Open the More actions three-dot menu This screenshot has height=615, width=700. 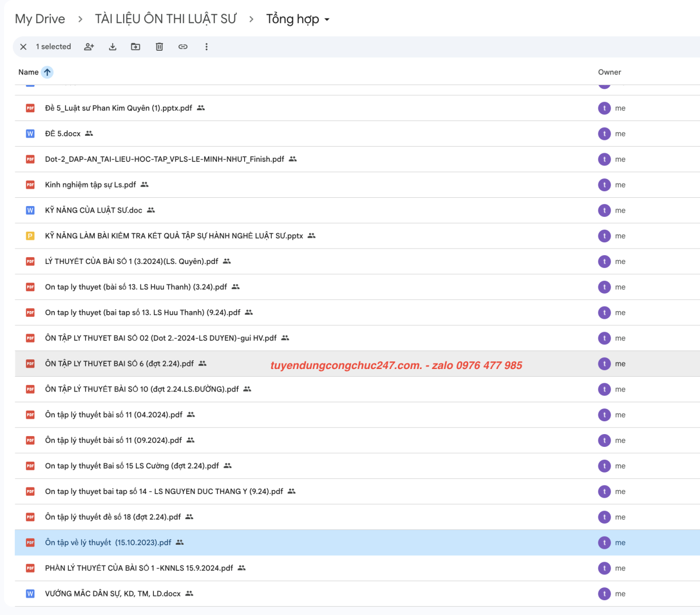(207, 47)
